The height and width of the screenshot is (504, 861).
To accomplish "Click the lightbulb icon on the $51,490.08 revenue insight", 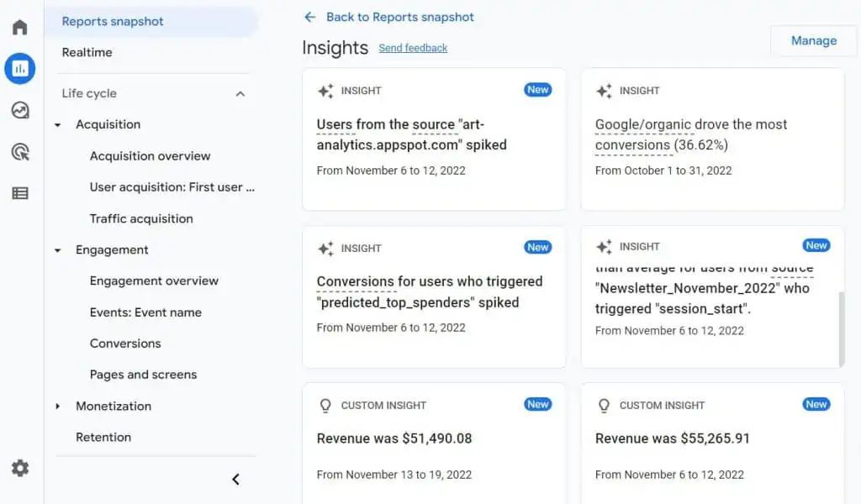I will click(326, 405).
